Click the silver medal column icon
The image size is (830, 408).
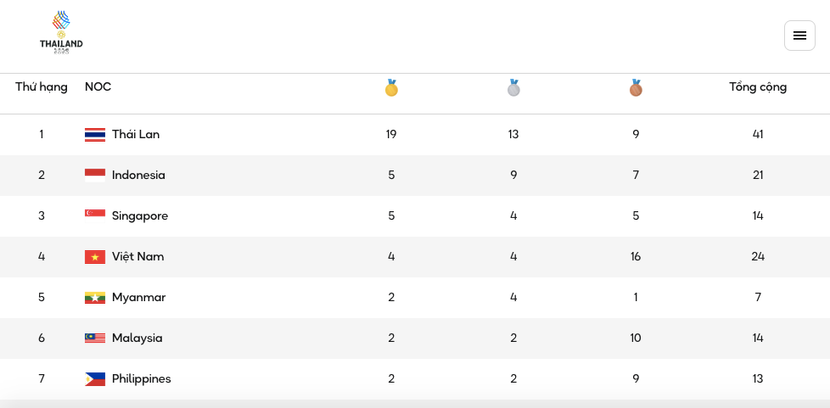click(513, 88)
